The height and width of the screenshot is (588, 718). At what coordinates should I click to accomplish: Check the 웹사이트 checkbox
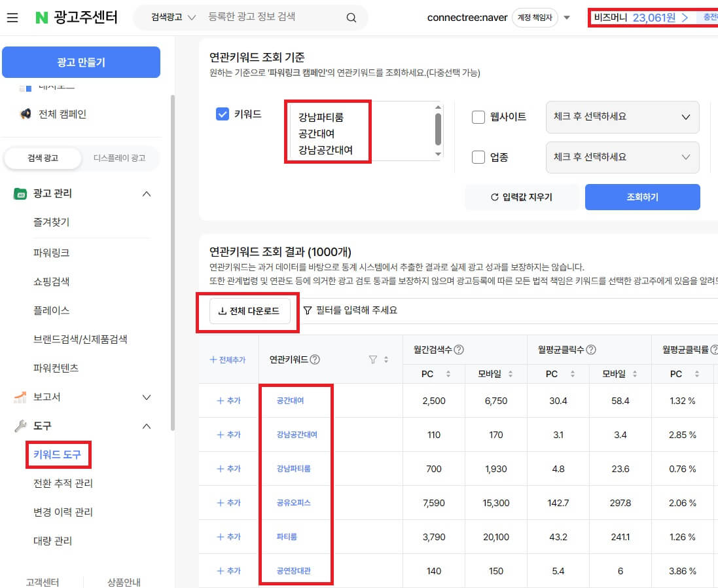point(478,117)
